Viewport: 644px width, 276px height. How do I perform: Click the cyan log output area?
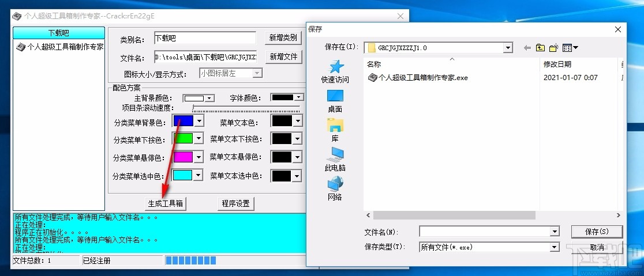tap(159, 233)
